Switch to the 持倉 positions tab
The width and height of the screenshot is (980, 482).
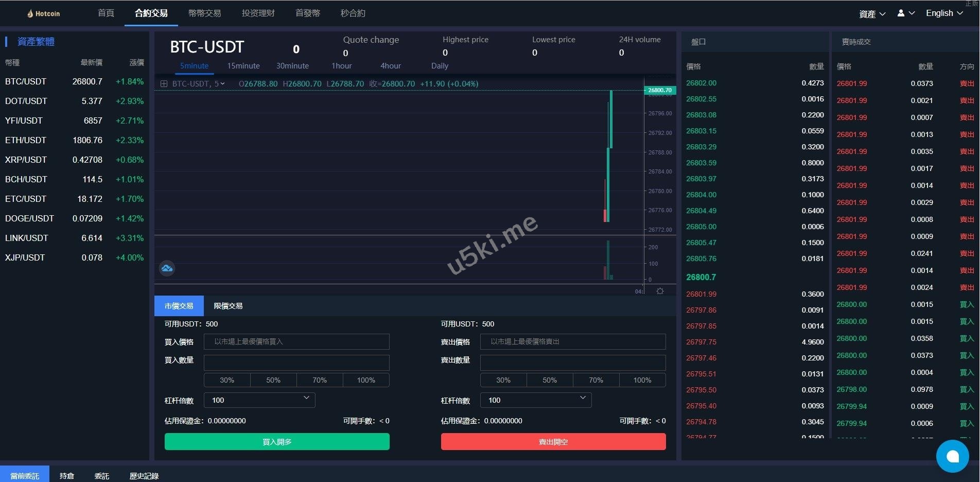67,476
